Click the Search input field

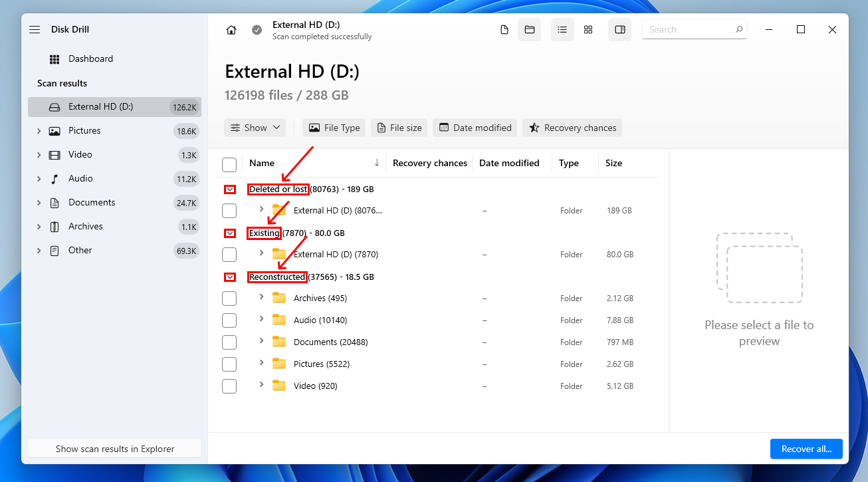click(x=688, y=30)
